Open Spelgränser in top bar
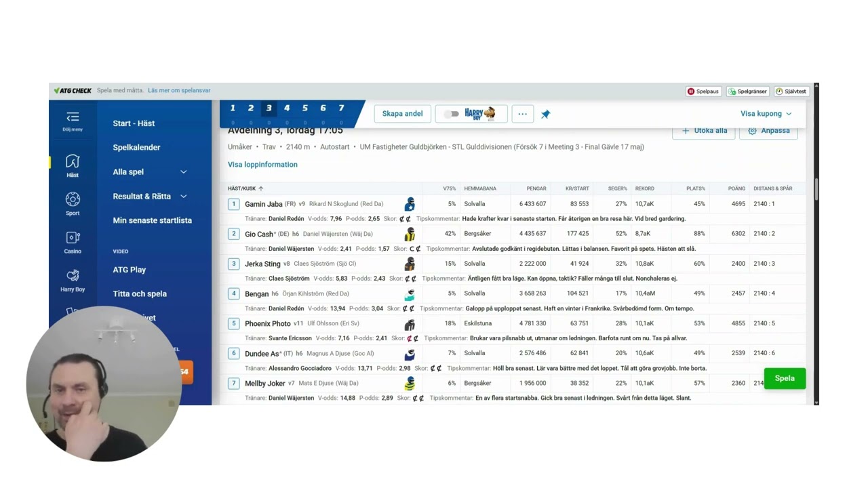 tap(748, 91)
